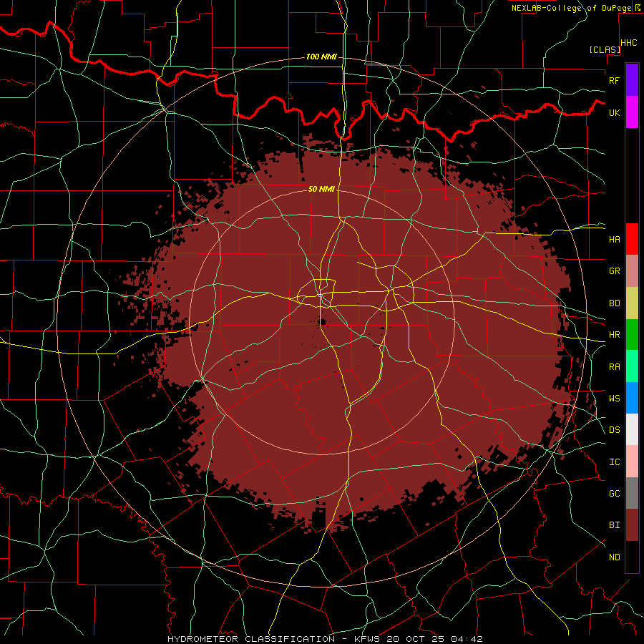
Task: Click the KFWS station identifier
Action: coord(367,639)
